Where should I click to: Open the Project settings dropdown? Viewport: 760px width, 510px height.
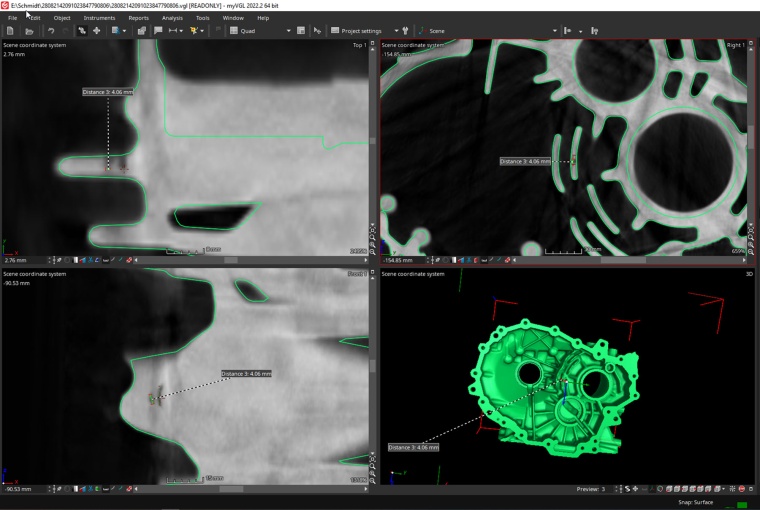coord(396,31)
